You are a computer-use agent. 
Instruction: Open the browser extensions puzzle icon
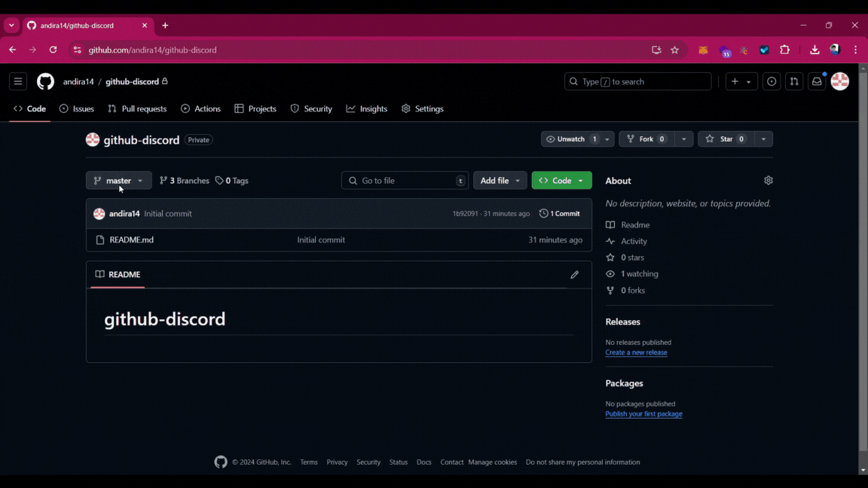(784, 50)
